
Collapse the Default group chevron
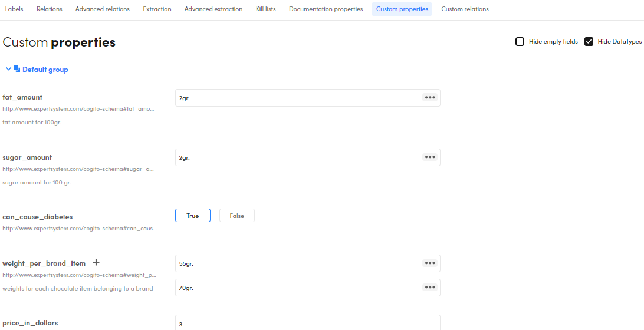(x=8, y=69)
